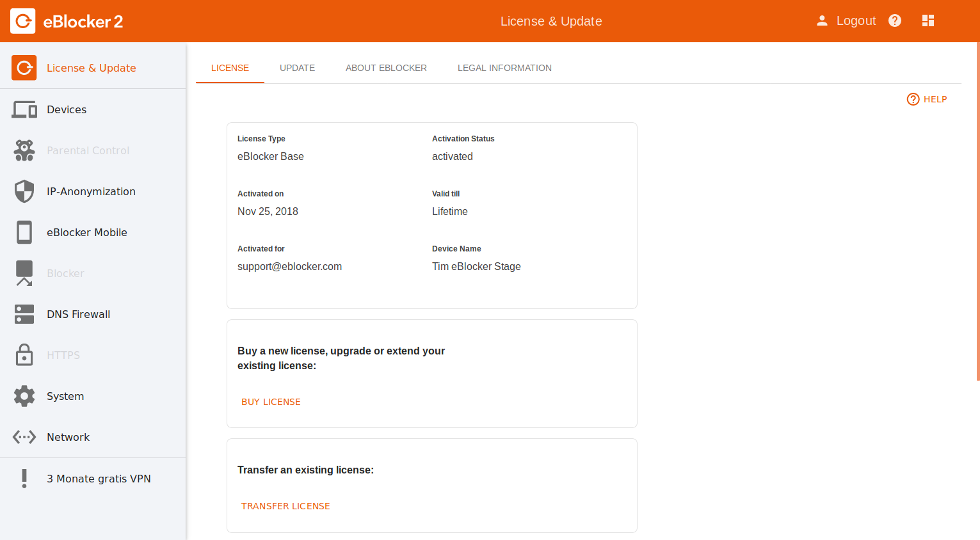Click the eBlocker logo icon in header
Viewport: 980px width, 540px height.
pyautogui.click(x=23, y=21)
